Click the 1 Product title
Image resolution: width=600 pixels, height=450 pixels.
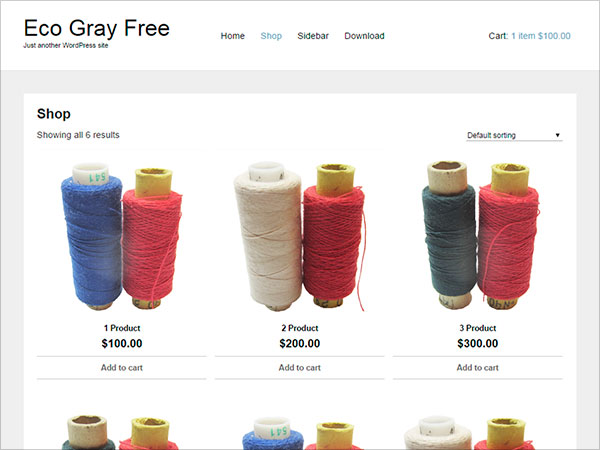click(122, 328)
